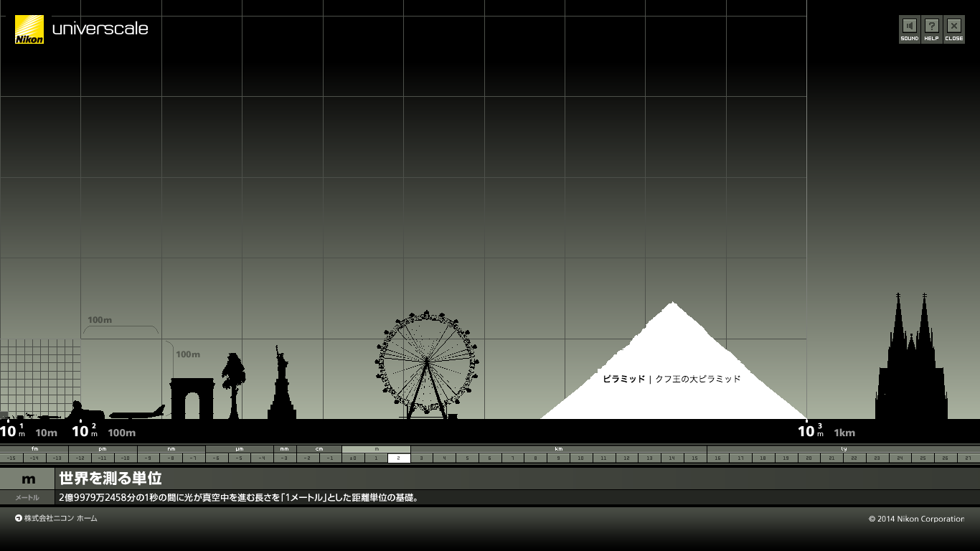Go to scale exponent 18
This screenshot has height=551, width=980.
[x=763, y=458]
